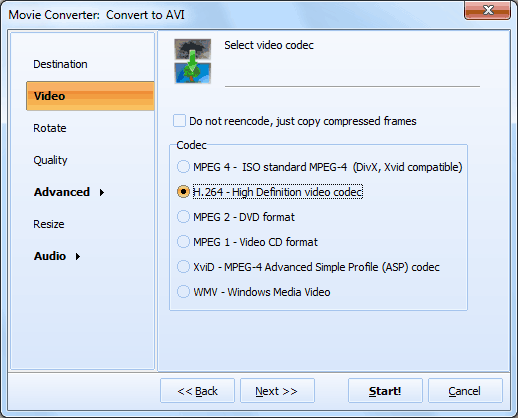Expand the Advanced submenu arrow
The height and width of the screenshot is (418, 518).
pos(102,192)
